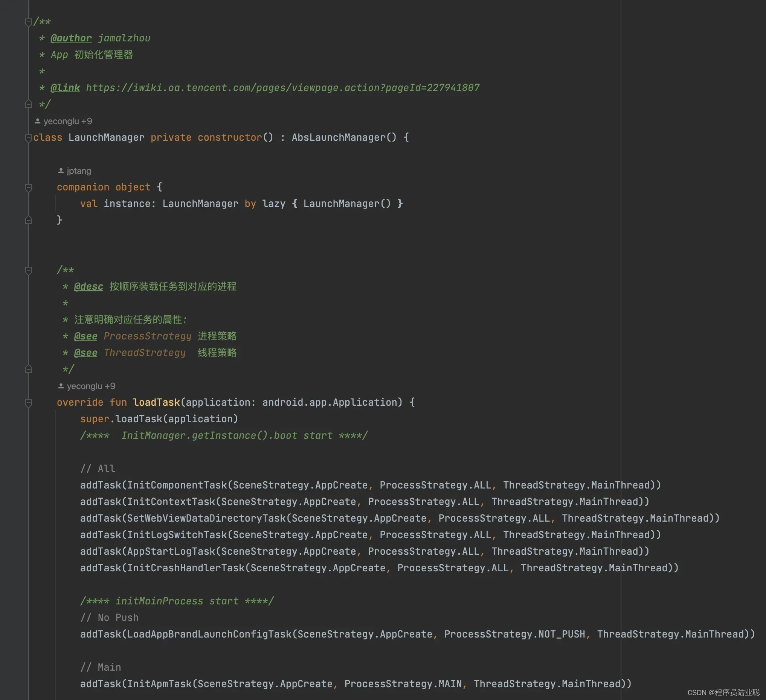
Task: Click 'instance' property name
Action: pos(127,204)
